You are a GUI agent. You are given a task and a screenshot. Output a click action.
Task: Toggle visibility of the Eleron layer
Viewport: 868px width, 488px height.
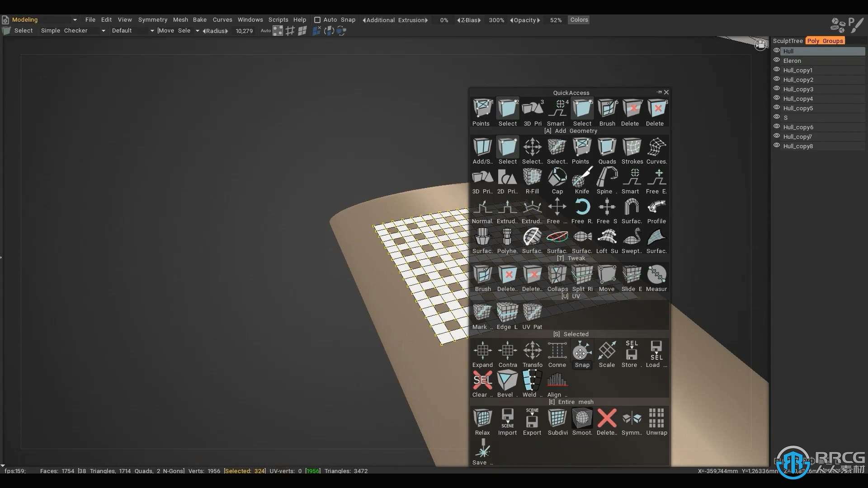777,60
